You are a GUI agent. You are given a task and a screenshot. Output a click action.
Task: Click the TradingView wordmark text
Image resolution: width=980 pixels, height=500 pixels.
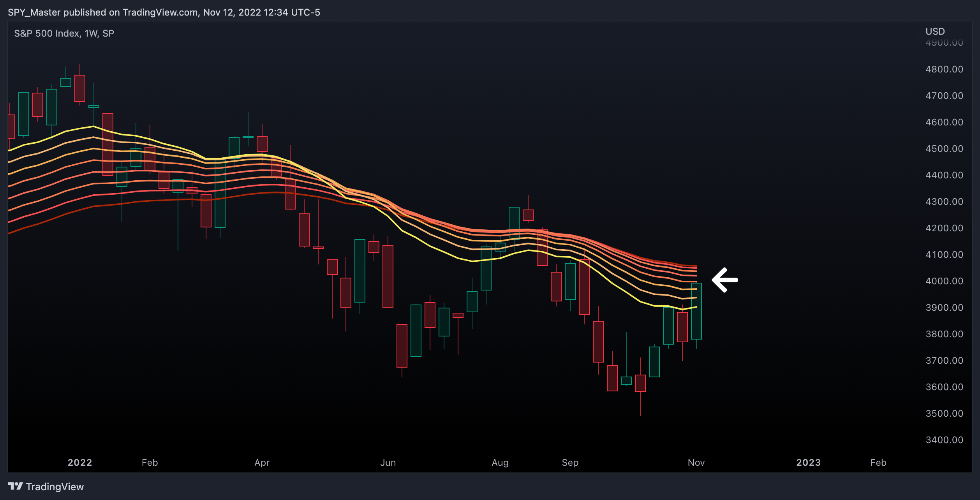point(55,487)
